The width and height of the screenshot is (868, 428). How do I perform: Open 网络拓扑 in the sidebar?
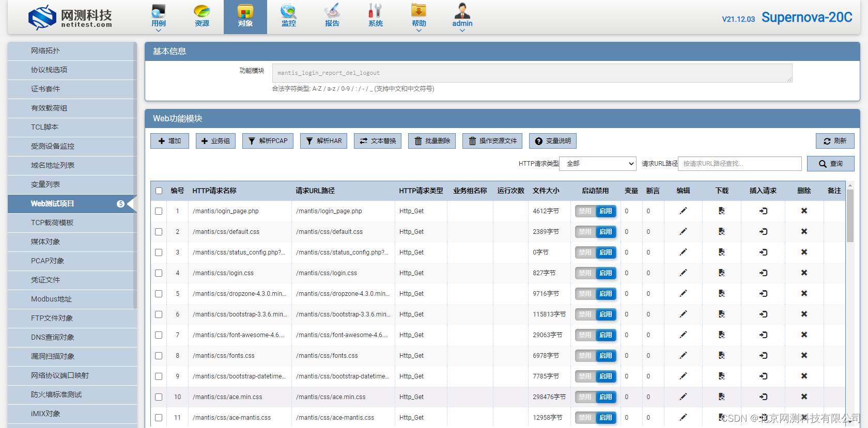pyautogui.click(x=72, y=51)
